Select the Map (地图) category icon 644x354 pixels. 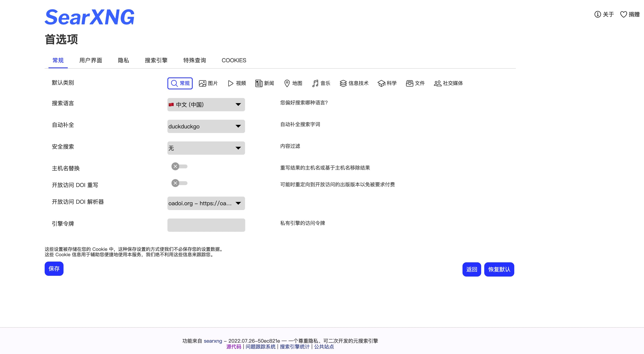coord(287,83)
